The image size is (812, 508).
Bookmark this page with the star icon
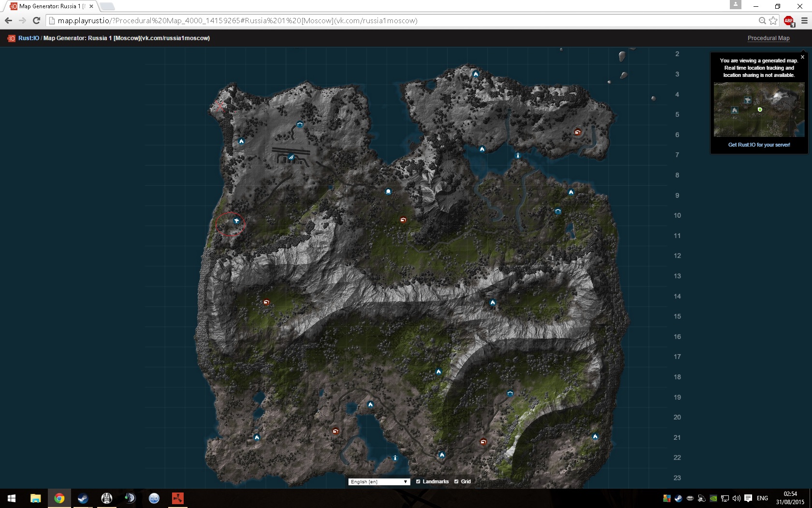pyautogui.click(x=773, y=21)
